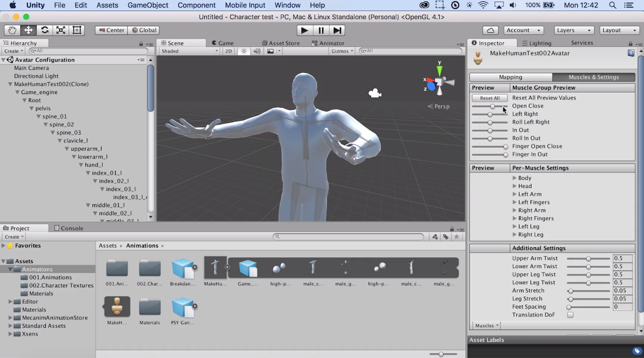Expand Xsens folder in Project tree
This screenshot has height=358, width=644.
click(x=10, y=334)
